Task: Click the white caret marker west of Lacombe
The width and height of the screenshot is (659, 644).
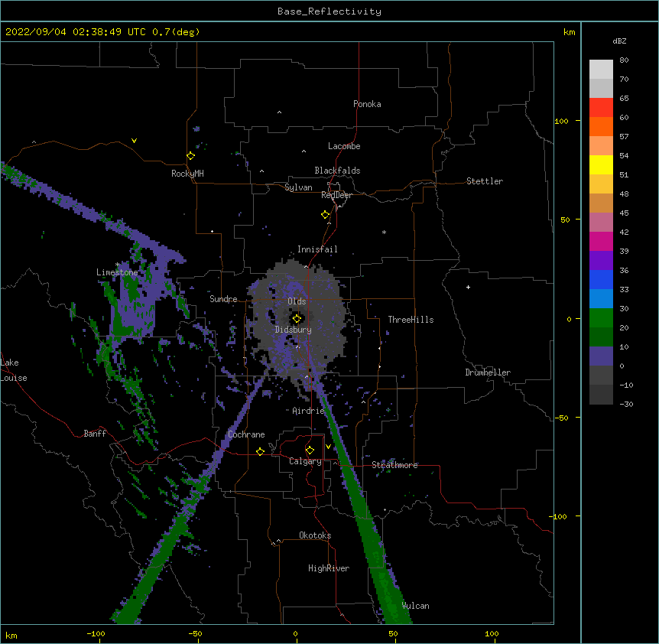Action: tap(304, 151)
